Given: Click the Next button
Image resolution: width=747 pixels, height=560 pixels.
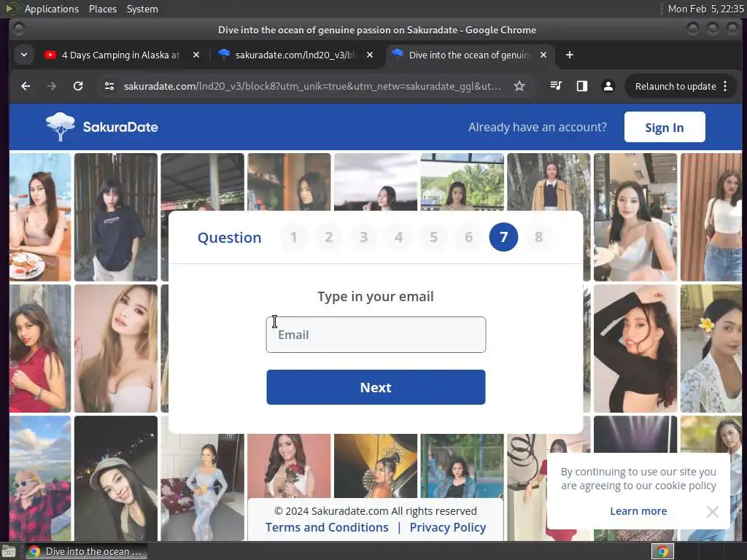Looking at the screenshot, I should point(376,387).
